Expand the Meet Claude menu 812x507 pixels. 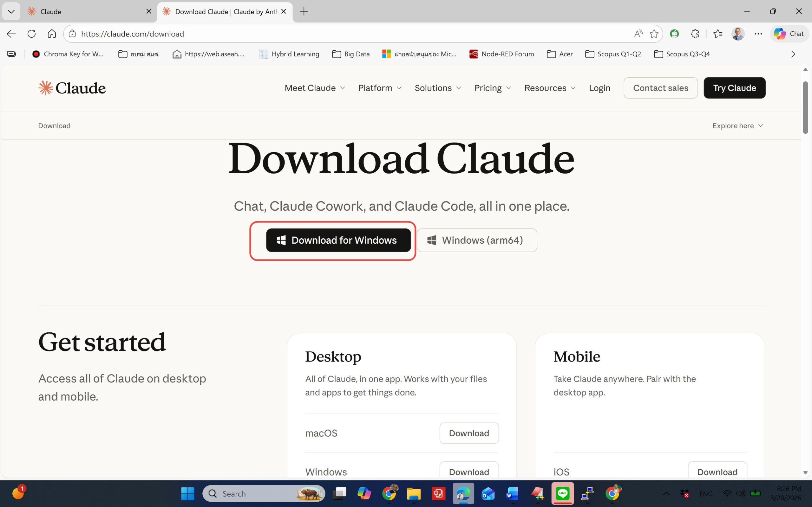[314, 88]
